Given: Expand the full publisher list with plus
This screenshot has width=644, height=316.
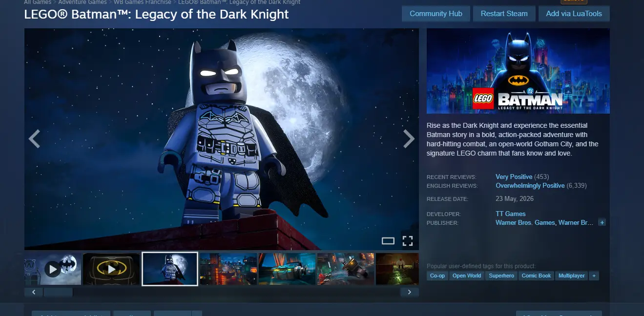Looking at the screenshot, I should click(602, 223).
